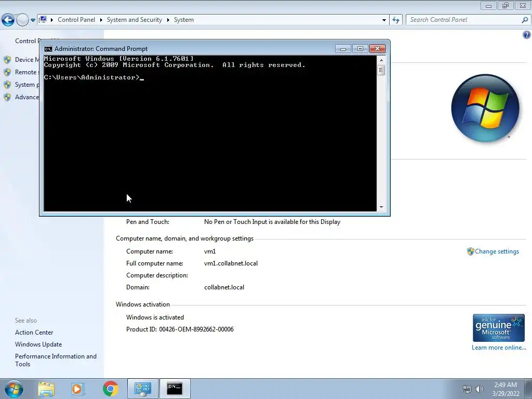
Task: Switch to Command Prompt taskbar button
Action: click(x=175, y=389)
